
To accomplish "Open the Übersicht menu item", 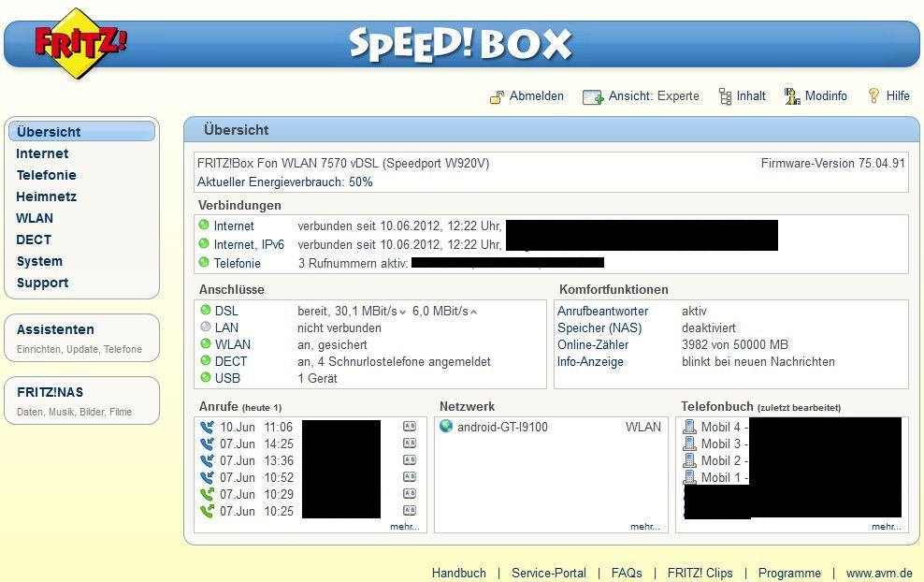I will click(x=82, y=132).
